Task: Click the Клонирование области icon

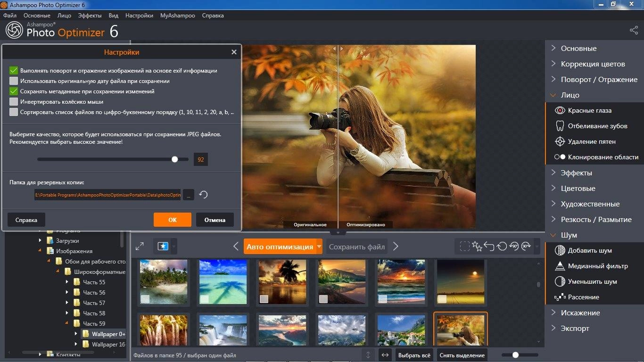Action: point(560,157)
